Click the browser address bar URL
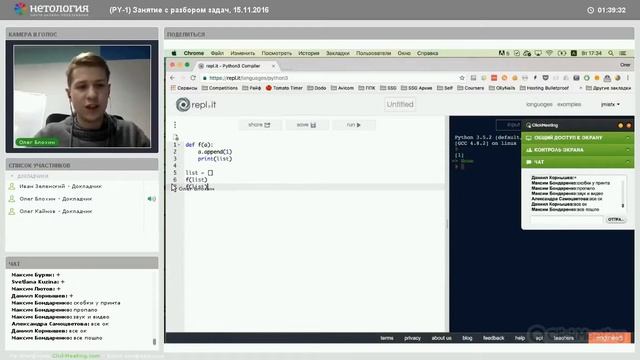 pos(248,78)
